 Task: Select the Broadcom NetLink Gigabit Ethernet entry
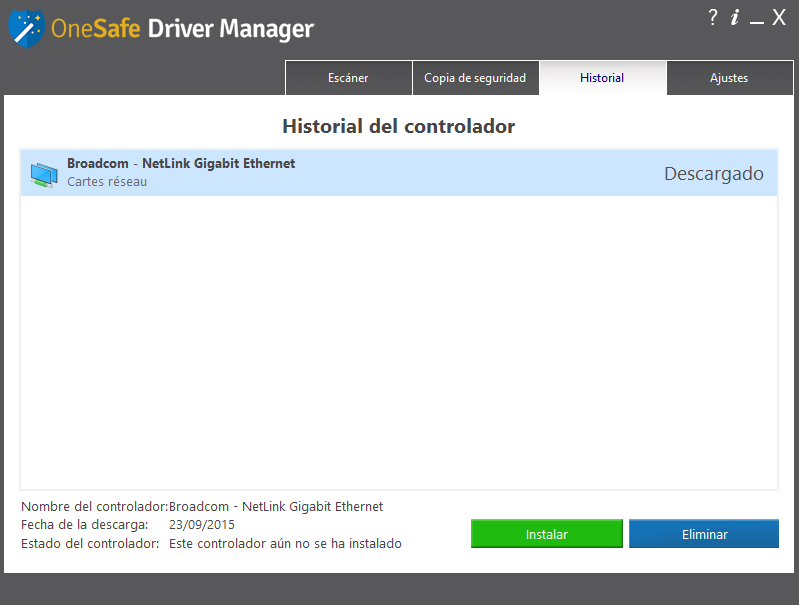(x=181, y=164)
